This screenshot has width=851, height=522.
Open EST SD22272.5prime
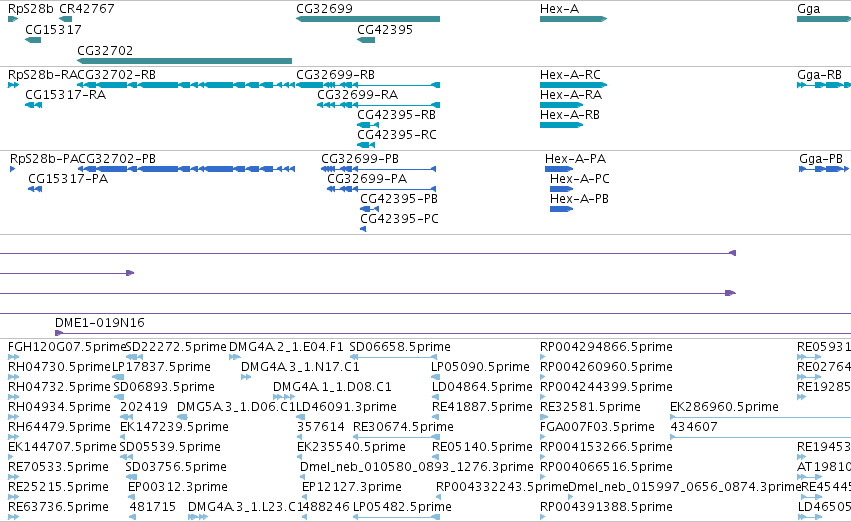(x=176, y=347)
